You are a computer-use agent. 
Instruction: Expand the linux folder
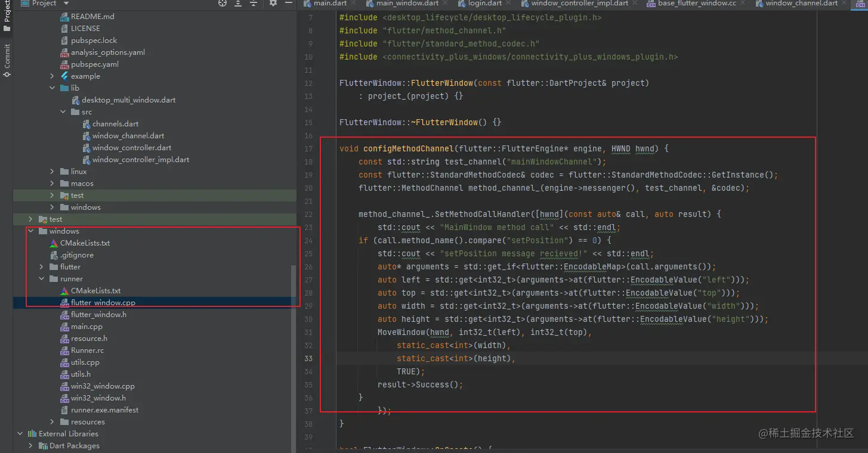tap(52, 172)
